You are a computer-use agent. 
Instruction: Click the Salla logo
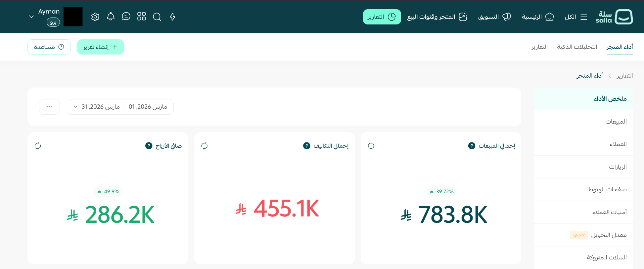[614, 17]
